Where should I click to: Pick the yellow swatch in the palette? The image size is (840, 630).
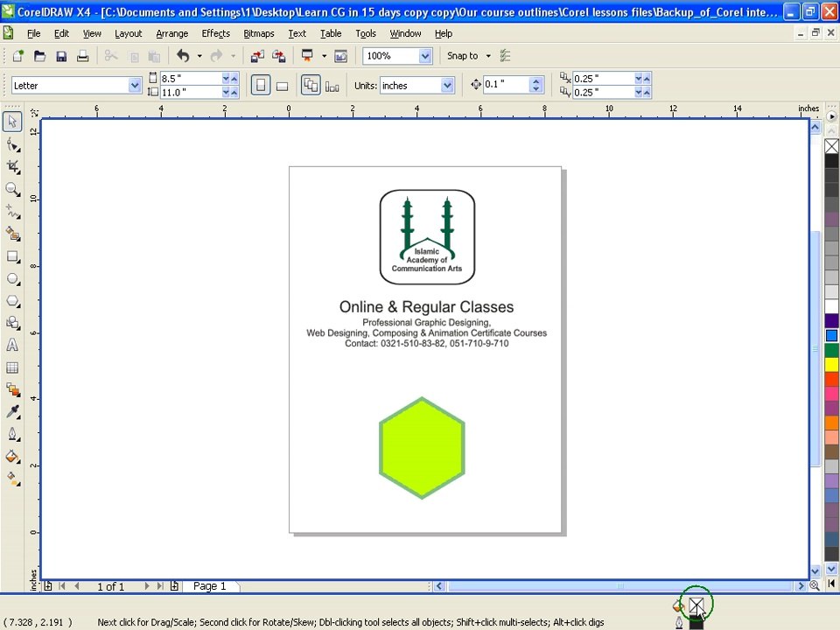[x=831, y=365]
